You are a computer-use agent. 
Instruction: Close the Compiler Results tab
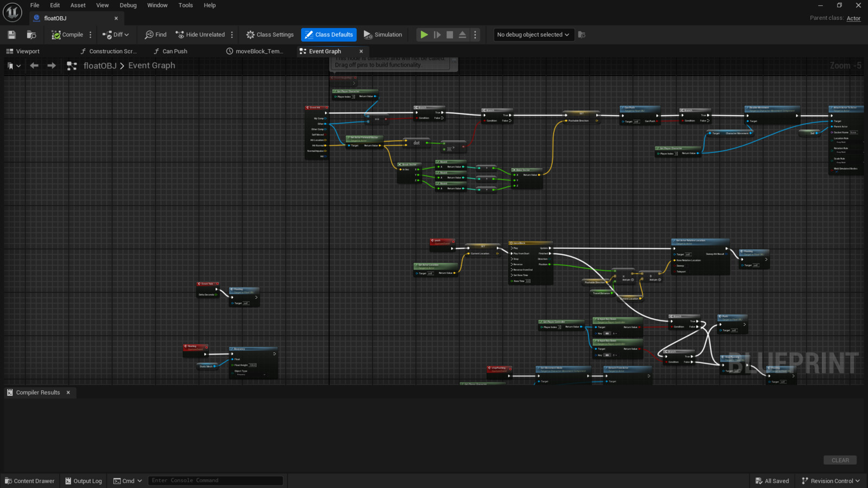[x=68, y=393]
